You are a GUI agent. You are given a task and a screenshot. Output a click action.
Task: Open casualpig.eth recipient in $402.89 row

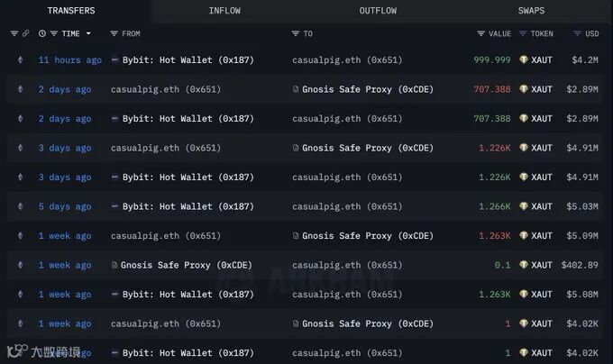[347, 265]
